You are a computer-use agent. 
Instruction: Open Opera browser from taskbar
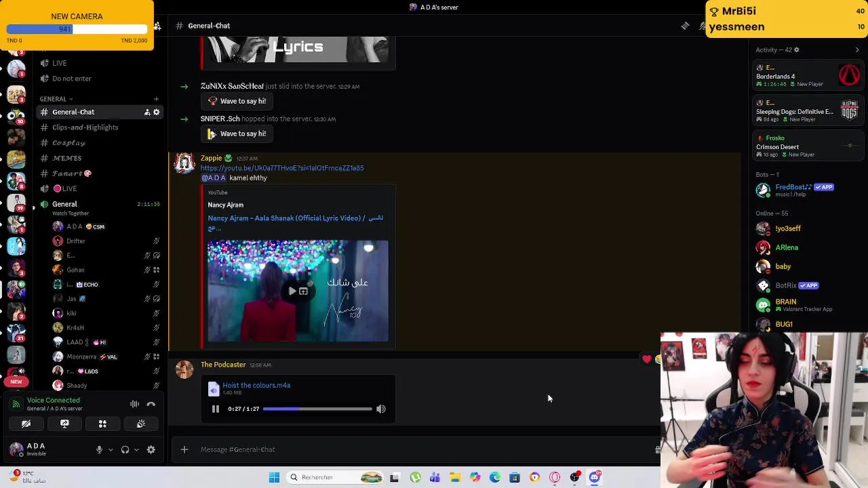(555, 477)
